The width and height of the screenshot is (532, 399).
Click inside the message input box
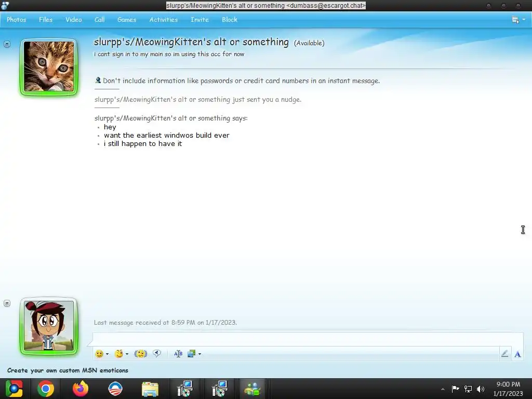[x=308, y=339]
